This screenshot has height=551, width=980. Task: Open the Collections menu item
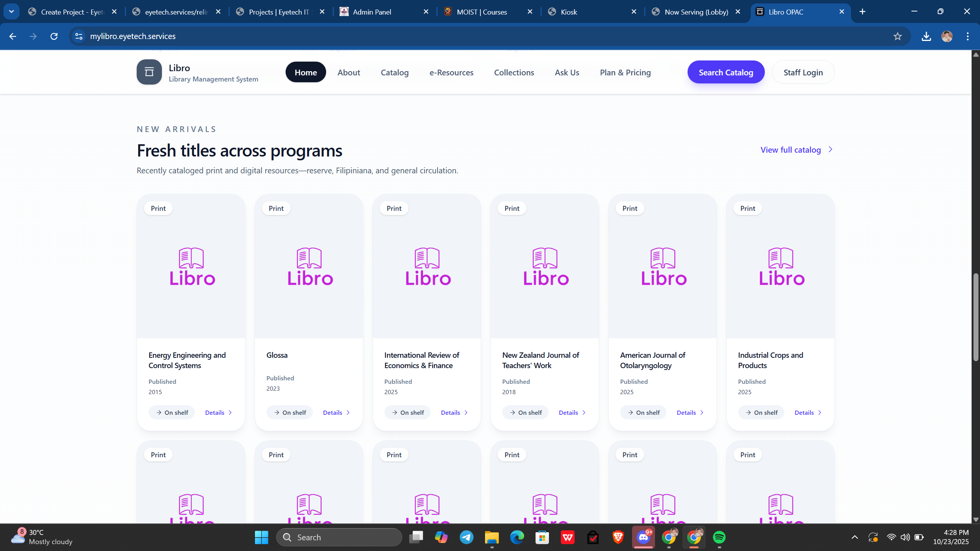(514, 72)
